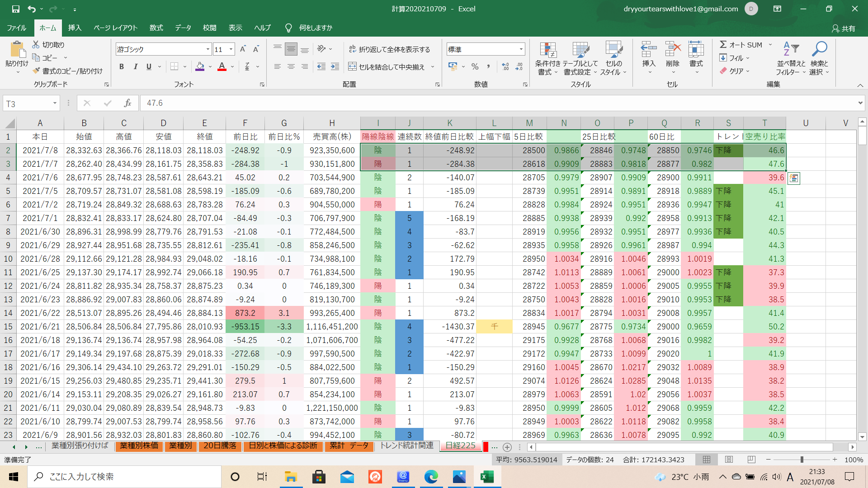868x488 pixels.
Task: Click the AutoSum button
Action: coord(741,45)
